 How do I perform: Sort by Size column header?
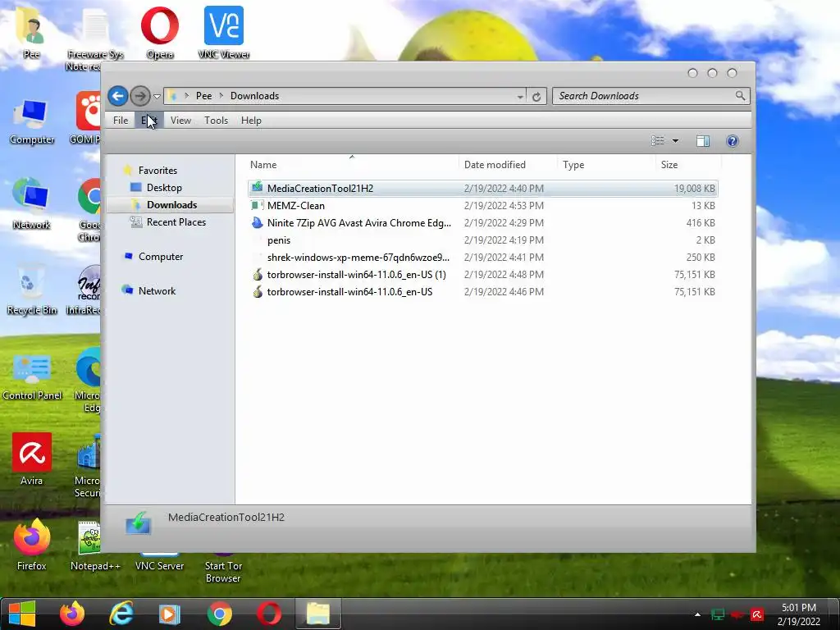pos(688,165)
